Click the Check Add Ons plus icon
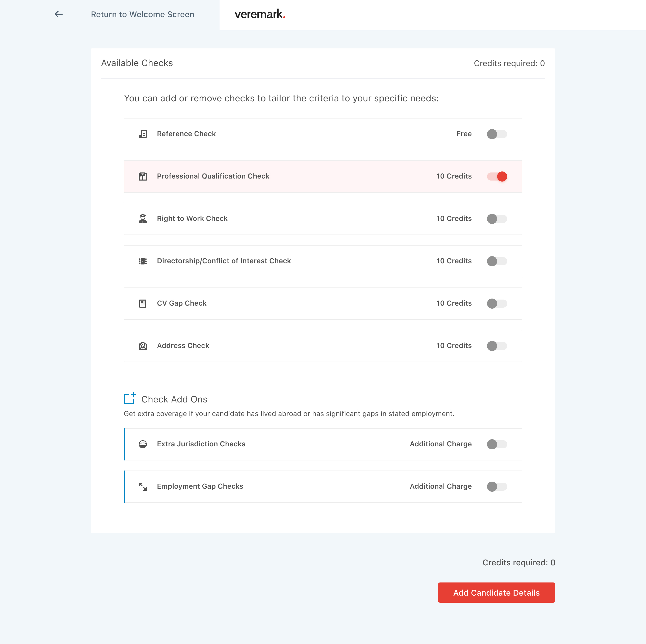The width and height of the screenshot is (646, 644). pos(130,398)
